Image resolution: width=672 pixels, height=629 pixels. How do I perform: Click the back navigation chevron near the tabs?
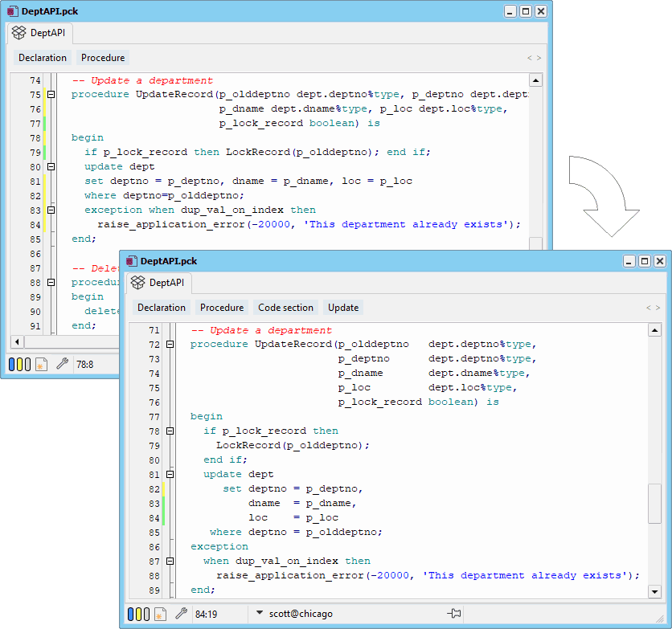[x=649, y=306]
